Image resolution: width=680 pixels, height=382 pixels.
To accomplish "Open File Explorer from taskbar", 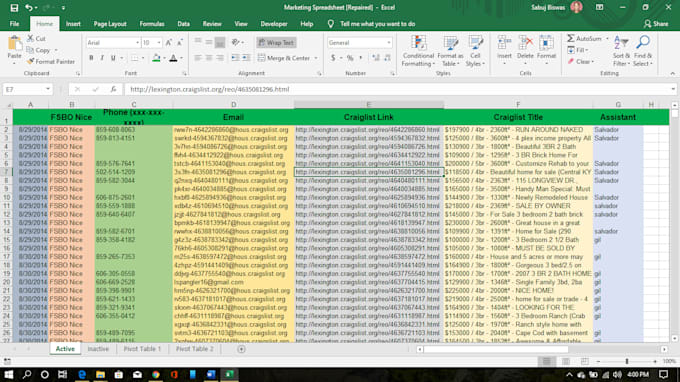I will [x=100, y=375].
